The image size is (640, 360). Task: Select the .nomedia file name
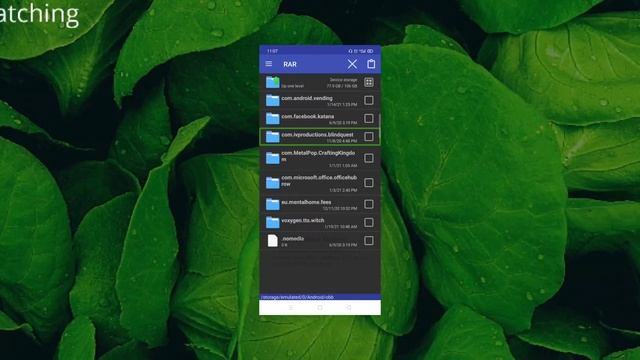(x=293, y=238)
